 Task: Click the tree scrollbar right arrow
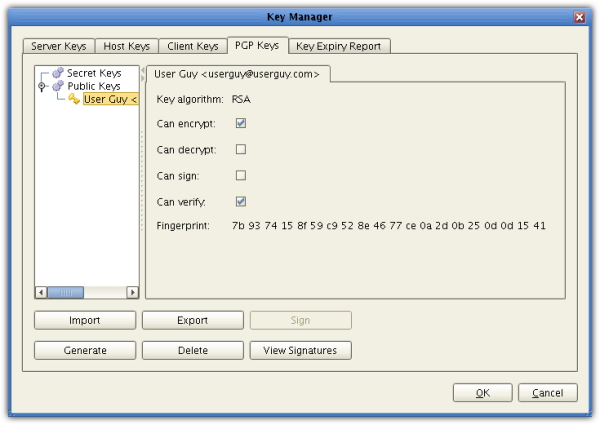coord(132,292)
